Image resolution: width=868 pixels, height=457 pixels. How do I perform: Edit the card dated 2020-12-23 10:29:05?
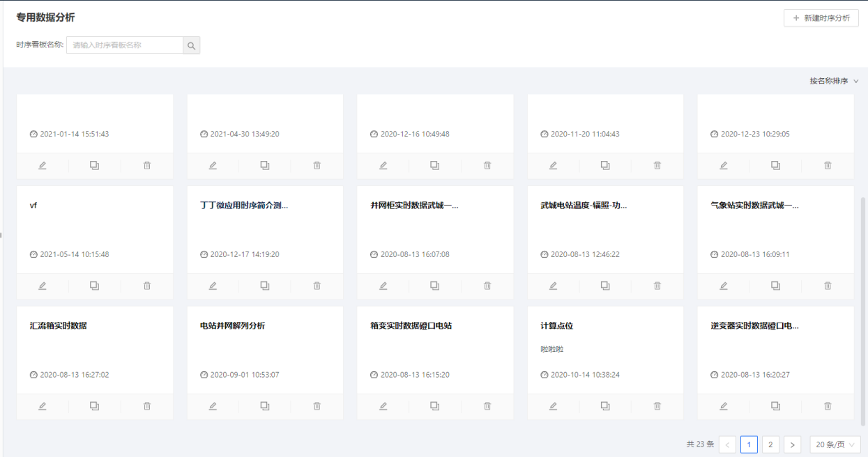[x=723, y=165]
